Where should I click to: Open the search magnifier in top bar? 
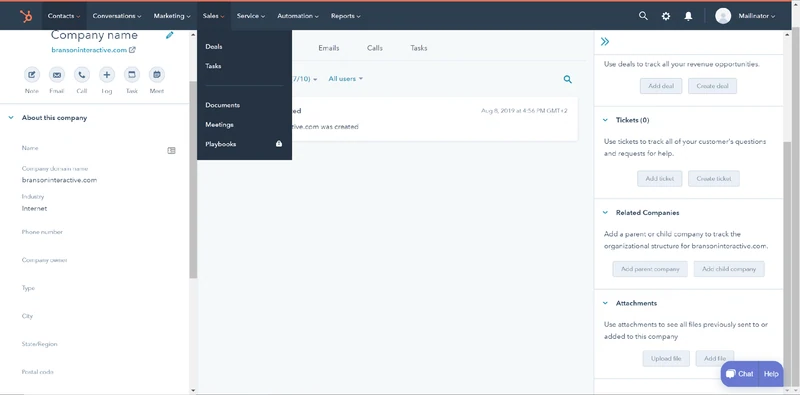click(643, 16)
